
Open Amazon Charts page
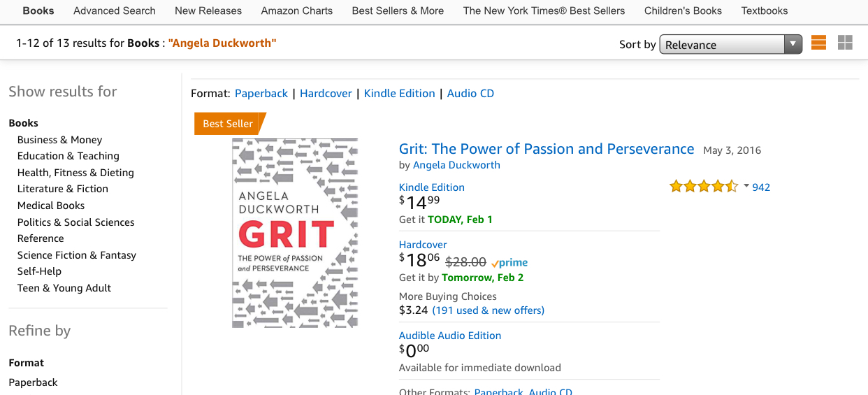click(x=297, y=10)
